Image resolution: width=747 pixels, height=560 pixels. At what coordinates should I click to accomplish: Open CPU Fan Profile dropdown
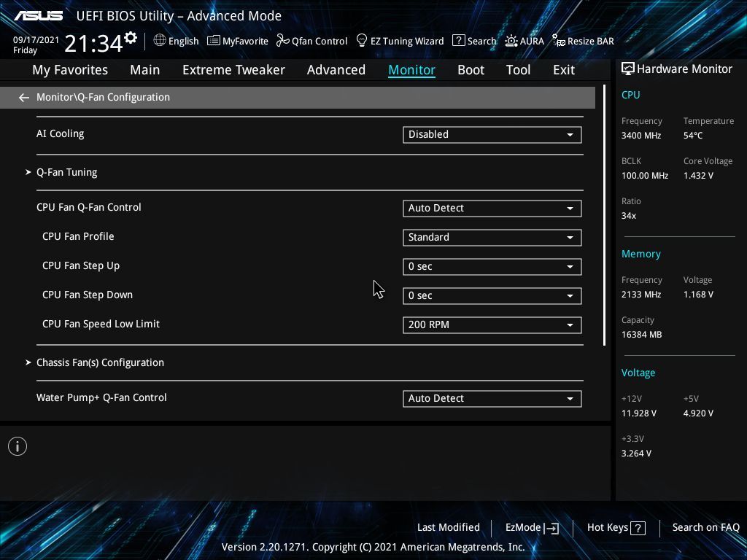tap(492, 238)
